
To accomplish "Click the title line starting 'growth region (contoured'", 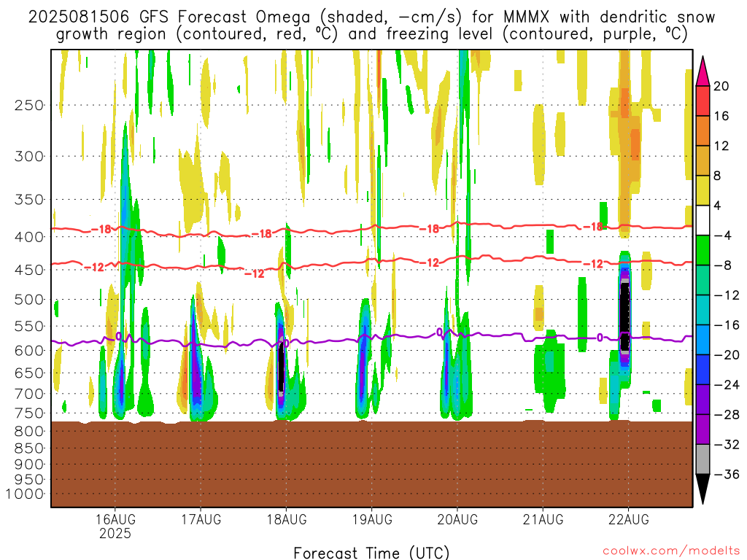I will pos(371,34).
